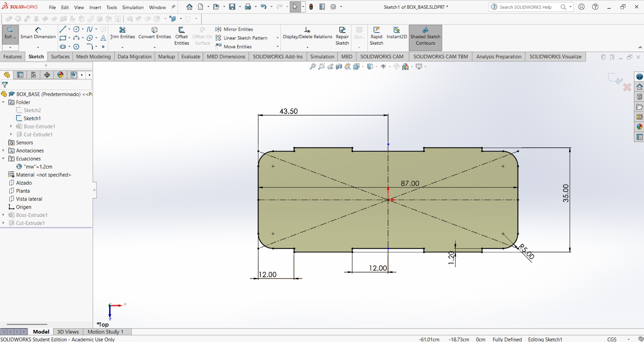Open the Insert menu
The width and height of the screenshot is (644, 342).
(x=95, y=7)
